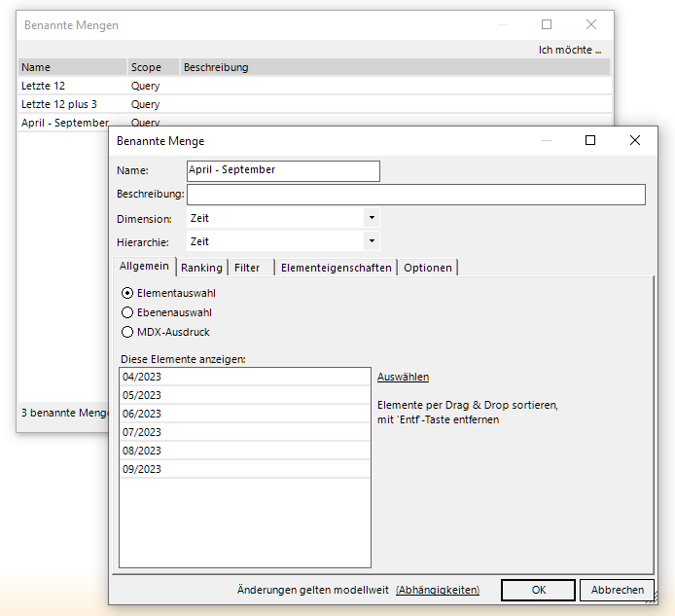Select the Elementauswahl radio button
Screen dimensions: 675x616
point(127,293)
